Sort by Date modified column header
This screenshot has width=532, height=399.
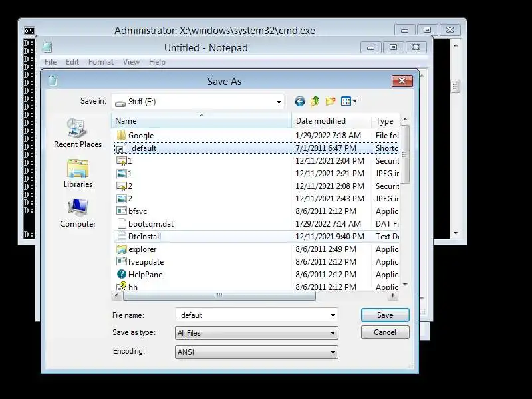coord(331,121)
